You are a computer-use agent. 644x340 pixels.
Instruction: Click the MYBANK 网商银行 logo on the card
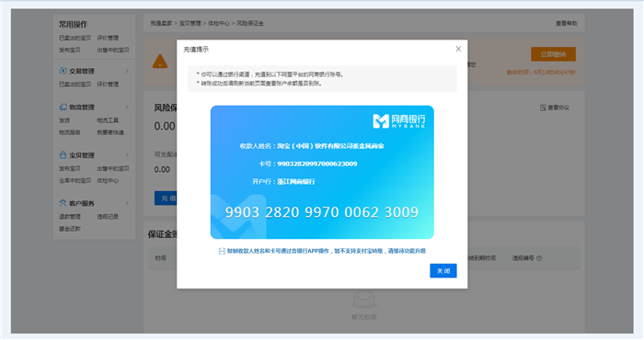point(398,121)
